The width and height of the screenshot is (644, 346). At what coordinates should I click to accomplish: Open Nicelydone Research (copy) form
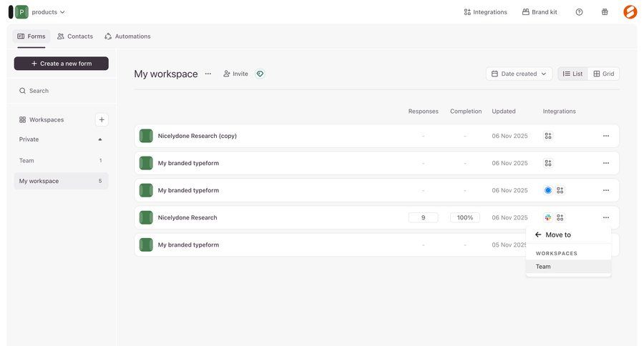click(x=197, y=136)
